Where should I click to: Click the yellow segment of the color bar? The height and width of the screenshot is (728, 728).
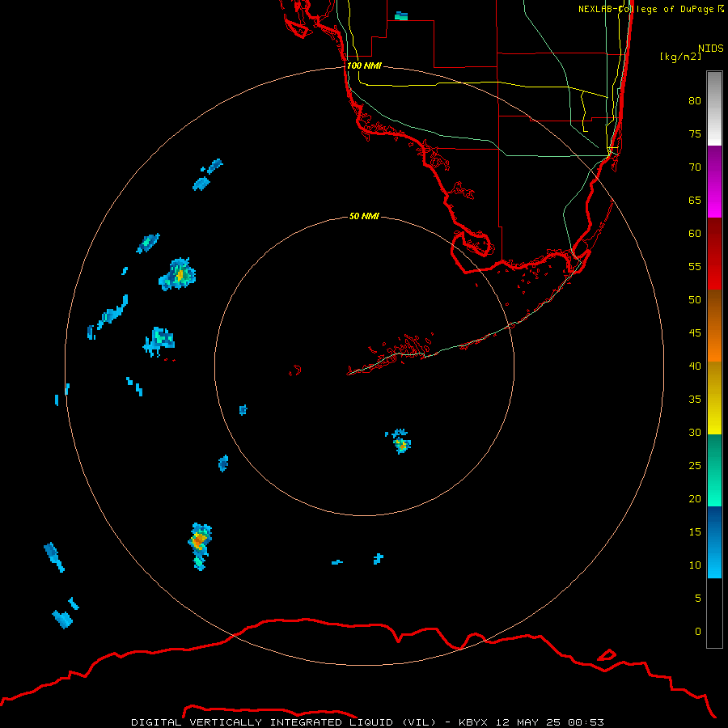click(x=714, y=398)
